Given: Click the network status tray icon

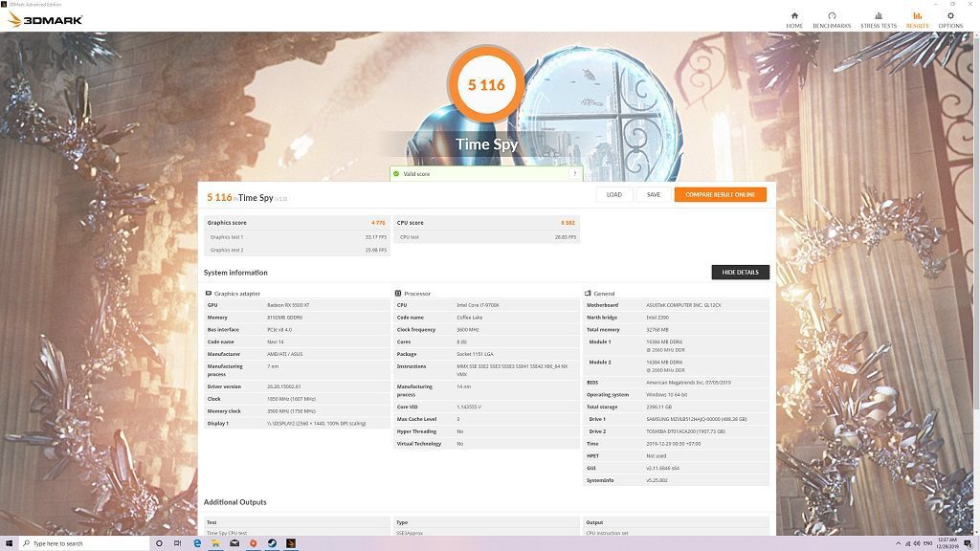Looking at the screenshot, I should tap(907, 543).
